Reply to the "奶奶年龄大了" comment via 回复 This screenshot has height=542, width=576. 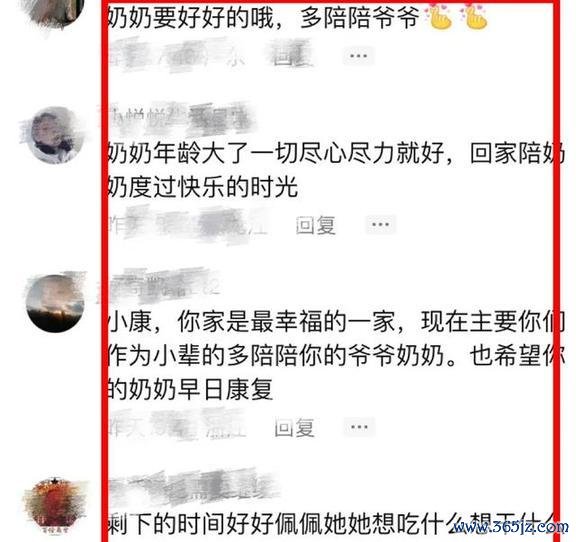tap(316, 225)
